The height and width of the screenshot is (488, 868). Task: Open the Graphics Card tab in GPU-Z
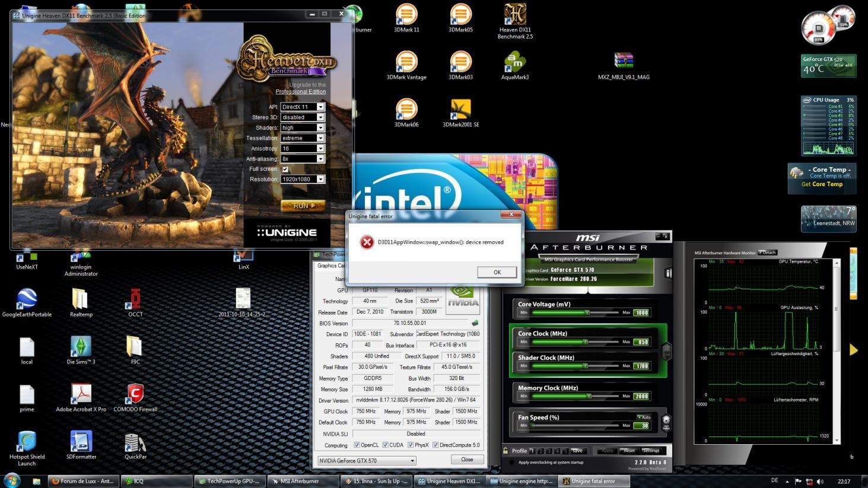pos(330,266)
